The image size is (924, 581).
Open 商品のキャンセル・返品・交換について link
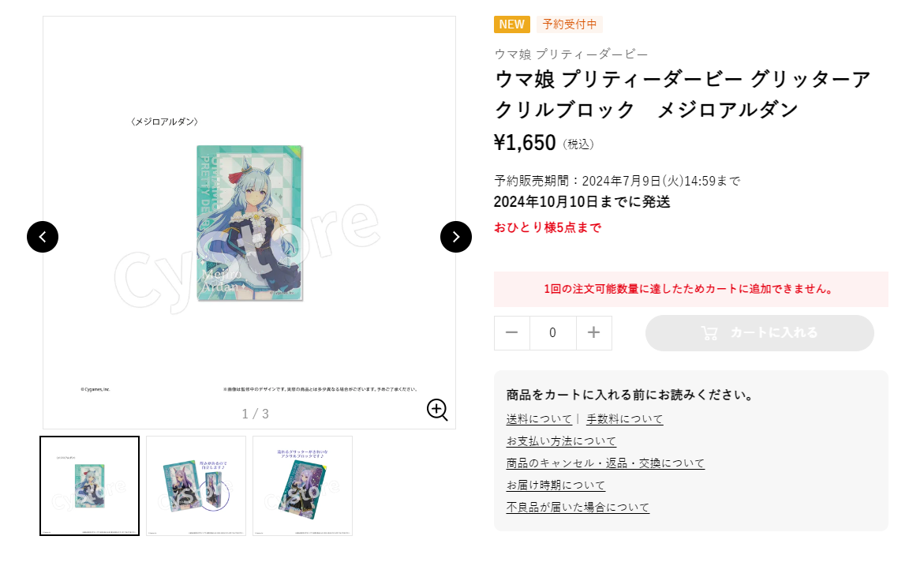click(605, 463)
